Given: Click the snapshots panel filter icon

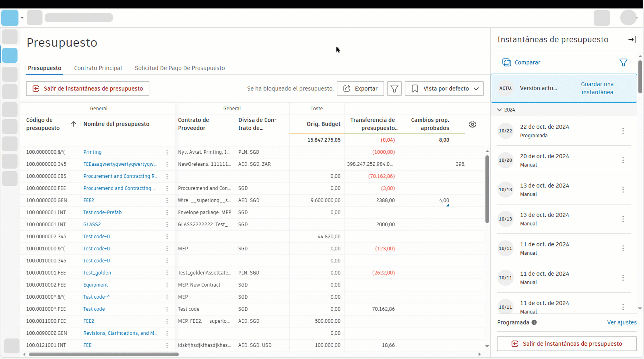Looking at the screenshot, I should click(x=623, y=62).
